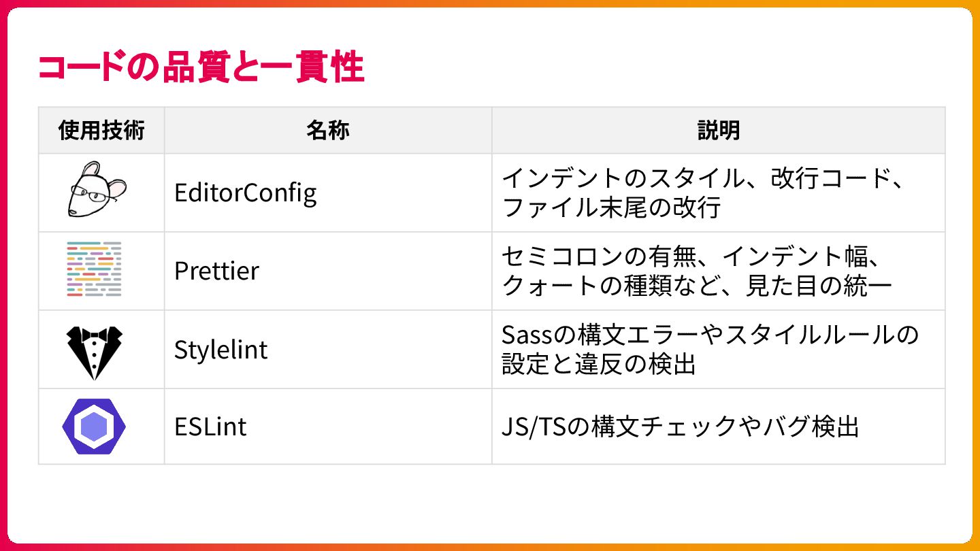Select the 説明 column header

tap(718, 131)
